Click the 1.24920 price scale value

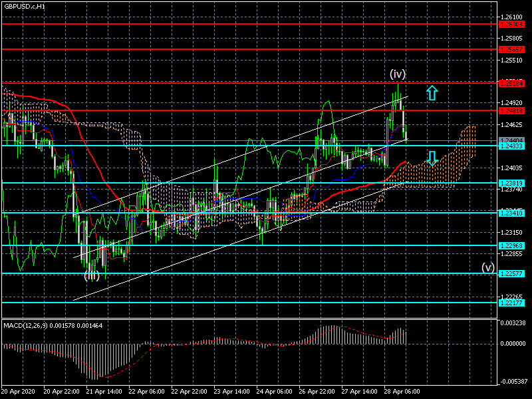(511, 103)
